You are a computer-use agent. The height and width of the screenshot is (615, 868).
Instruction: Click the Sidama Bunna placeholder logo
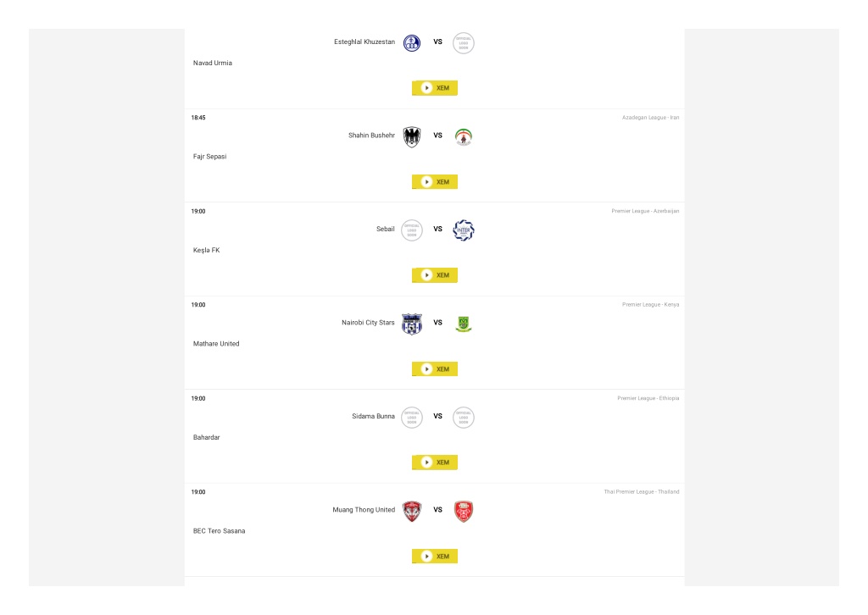tap(411, 418)
